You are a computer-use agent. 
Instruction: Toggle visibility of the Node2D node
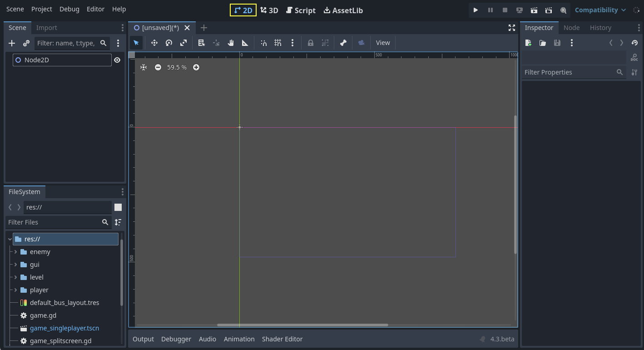(117, 60)
